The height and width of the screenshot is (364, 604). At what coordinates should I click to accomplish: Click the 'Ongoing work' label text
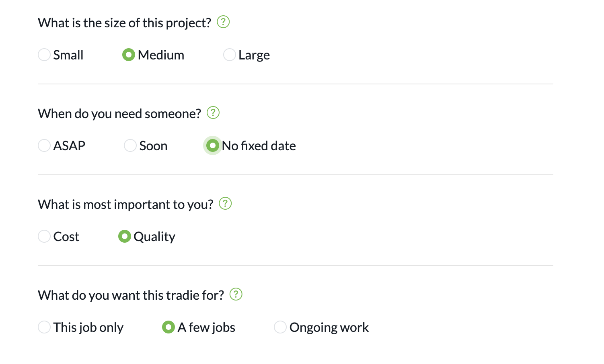point(329,327)
